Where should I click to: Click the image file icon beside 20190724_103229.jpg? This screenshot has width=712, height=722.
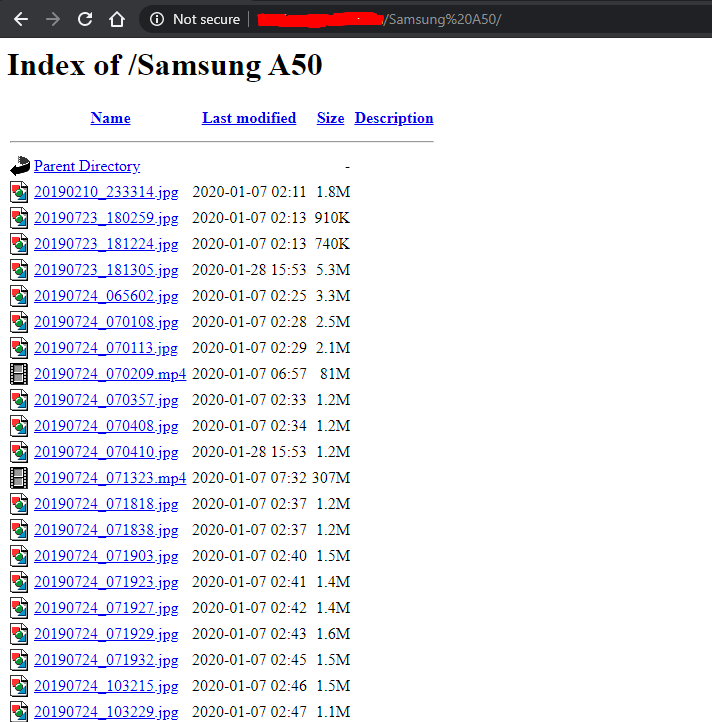pyautogui.click(x=20, y=712)
